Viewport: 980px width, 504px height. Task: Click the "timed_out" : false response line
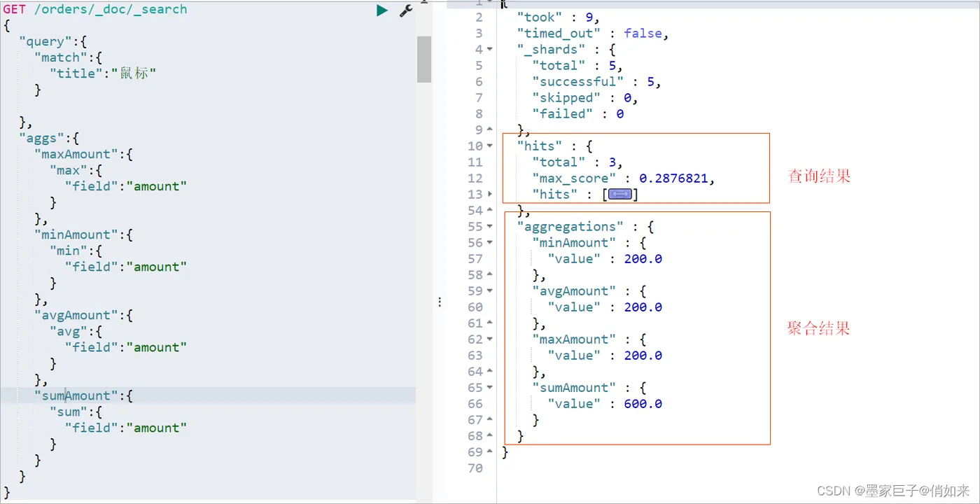click(594, 33)
